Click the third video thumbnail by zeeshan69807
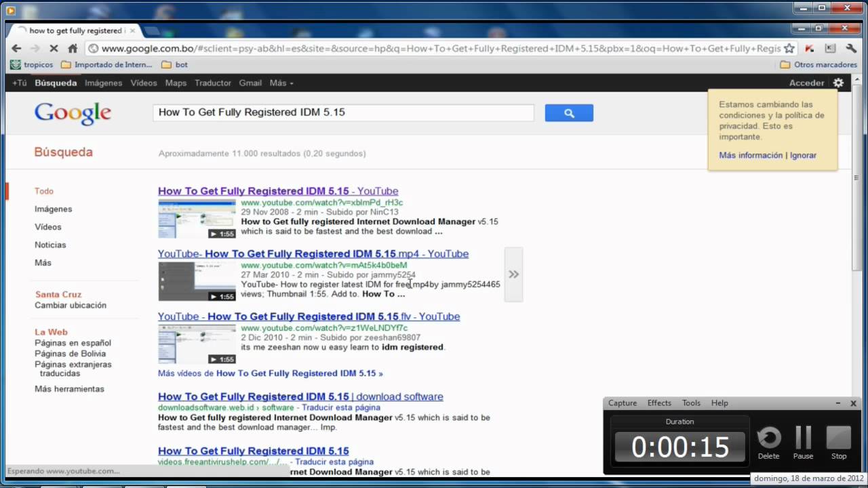 (197, 344)
